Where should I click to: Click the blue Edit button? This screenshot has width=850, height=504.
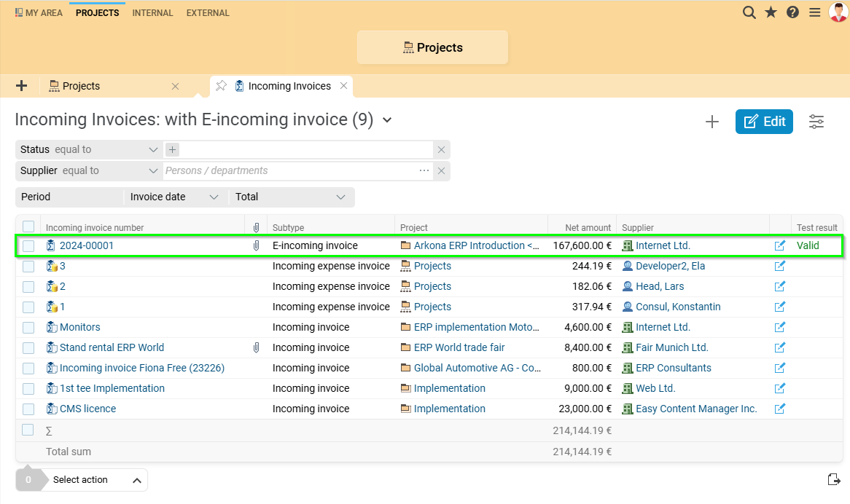[x=763, y=122]
